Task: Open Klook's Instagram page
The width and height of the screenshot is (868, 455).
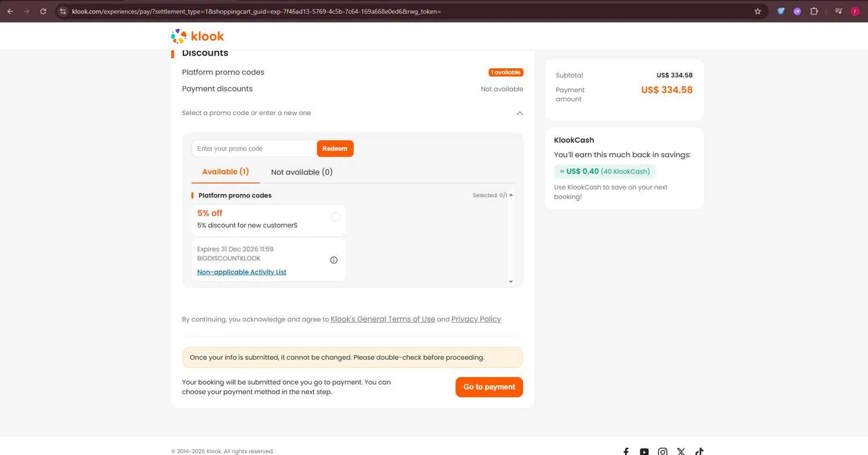Action: [x=663, y=452]
